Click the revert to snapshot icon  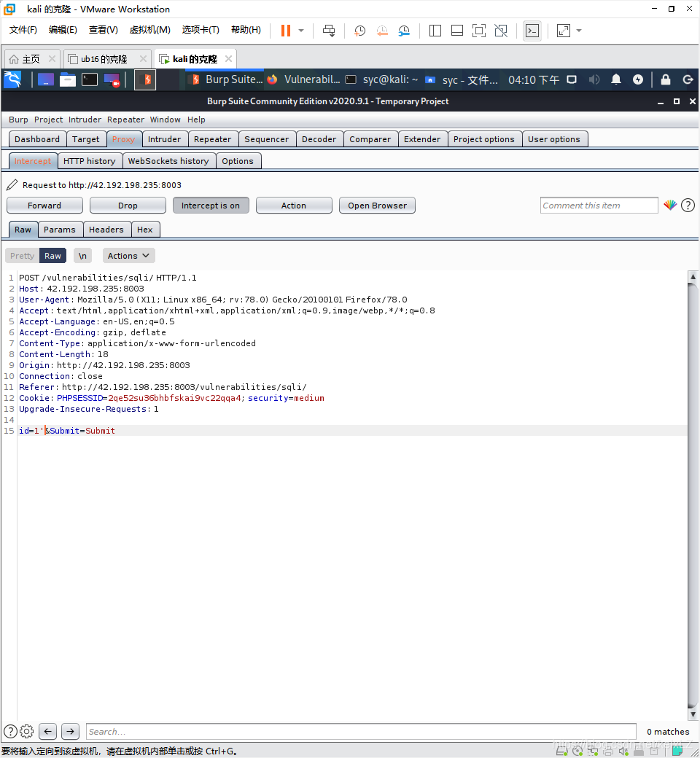point(381,31)
